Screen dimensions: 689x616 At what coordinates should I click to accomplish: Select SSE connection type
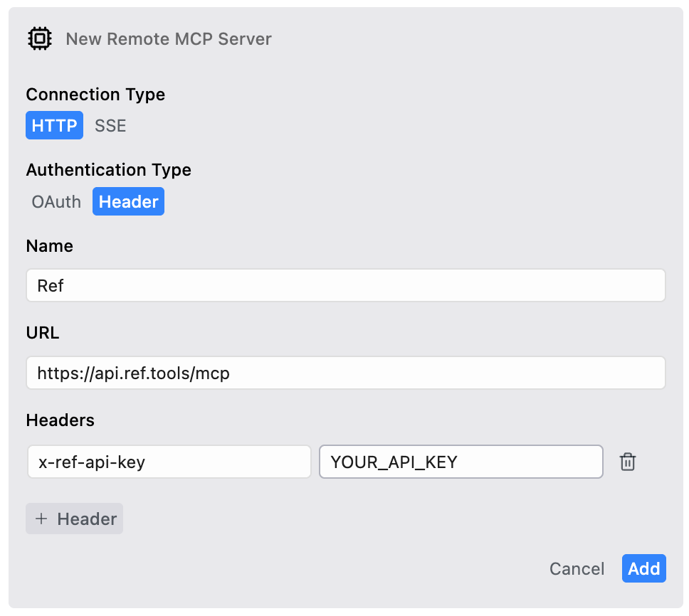[x=110, y=126]
